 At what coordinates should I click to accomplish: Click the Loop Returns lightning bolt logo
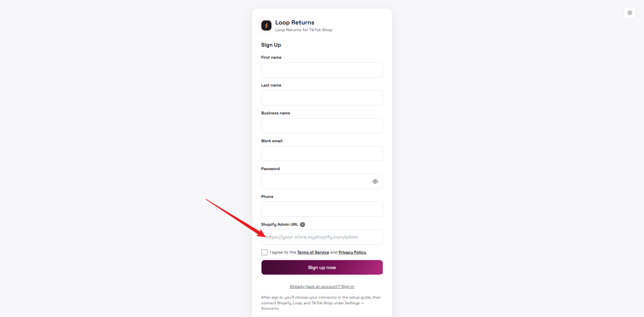pos(266,25)
